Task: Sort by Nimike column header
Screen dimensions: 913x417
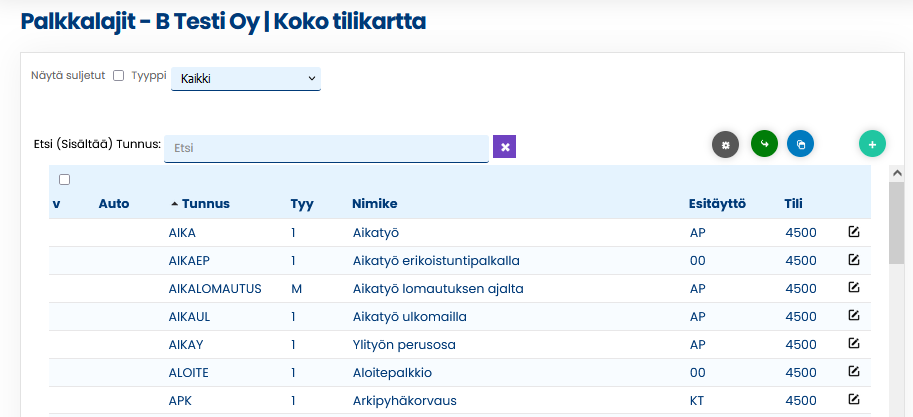Action: click(x=375, y=204)
